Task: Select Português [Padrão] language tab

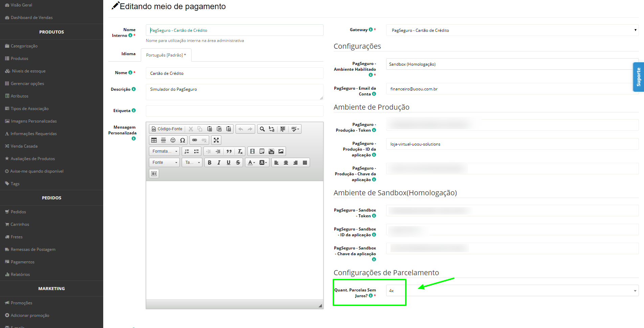Action: pyautogui.click(x=166, y=55)
